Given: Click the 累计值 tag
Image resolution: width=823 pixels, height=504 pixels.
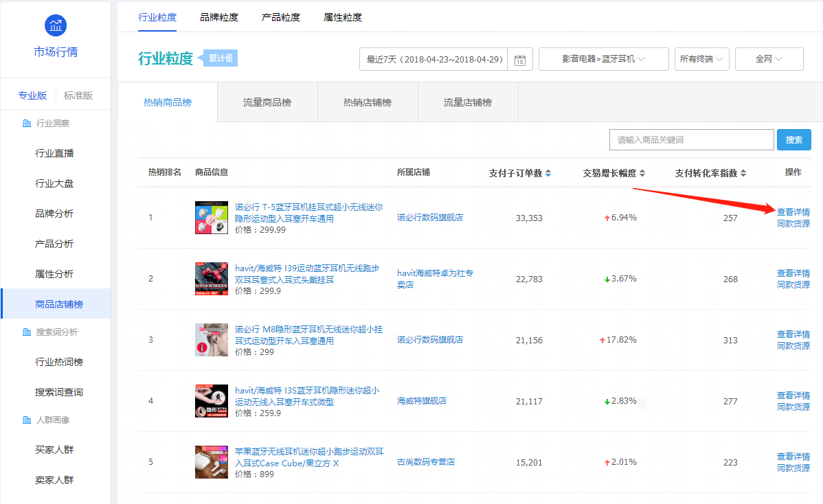Looking at the screenshot, I should [x=221, y=58].
